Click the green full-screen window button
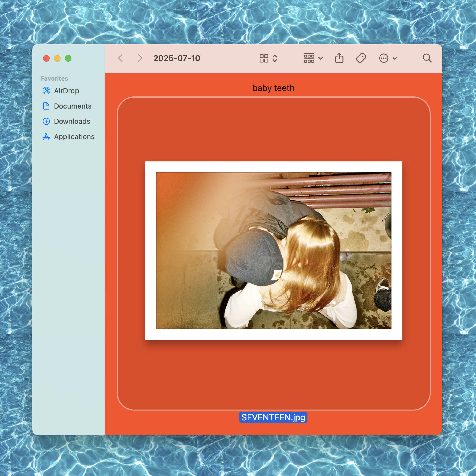The height and width of the screenshot is (476, 476). [68, 58]
